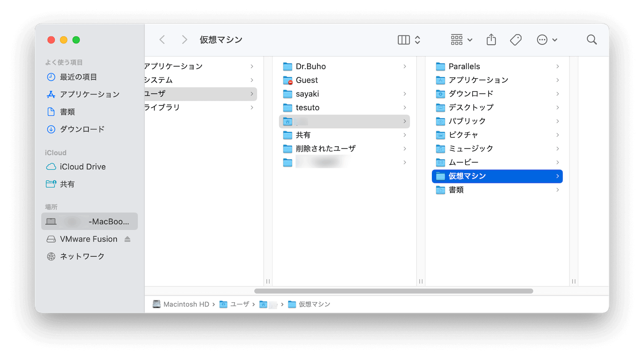This screenshot has width=644, height=359.
Task: Open the group-by options dropdown
Action: coord(461,40)
